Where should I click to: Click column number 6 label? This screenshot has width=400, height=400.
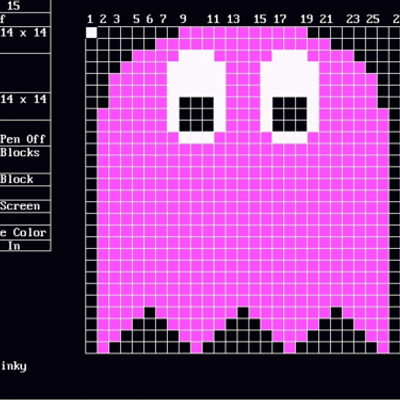[150, 19]
